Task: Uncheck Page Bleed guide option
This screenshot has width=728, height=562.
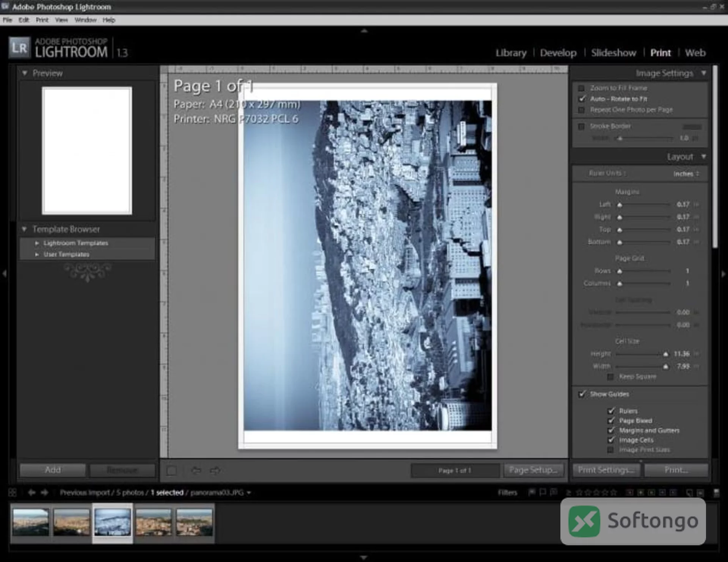Action: coord(611,421)
